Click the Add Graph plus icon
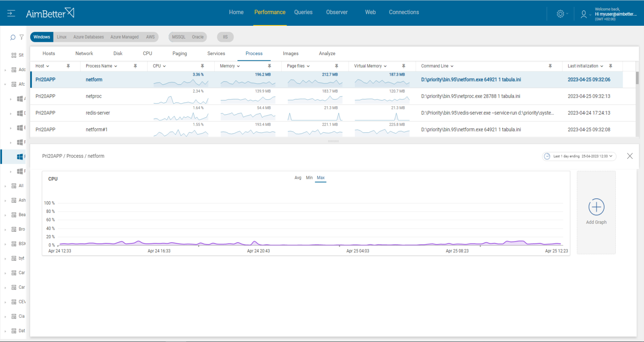The height and width of the screenshot is (342, 644). click(x=597, y=207)
